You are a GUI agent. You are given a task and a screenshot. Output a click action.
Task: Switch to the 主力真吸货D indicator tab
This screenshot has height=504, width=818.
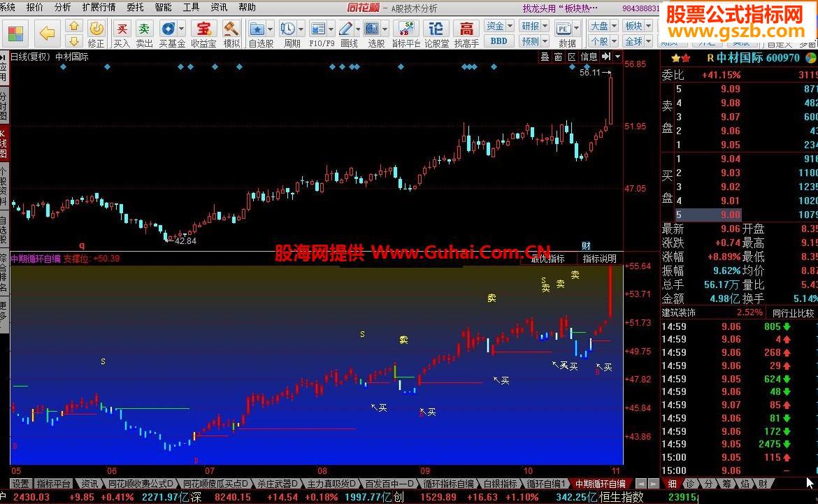pos(331,484)
